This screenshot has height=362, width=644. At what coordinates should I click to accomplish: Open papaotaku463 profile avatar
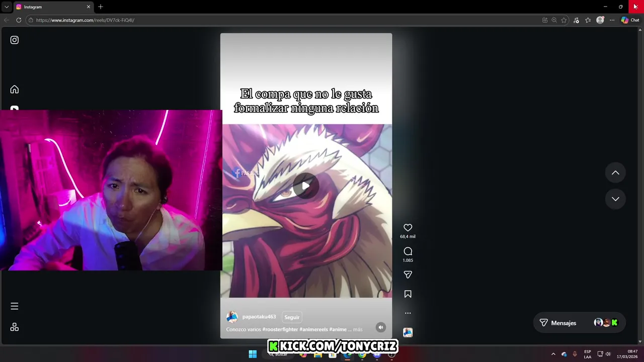point(232,317)
